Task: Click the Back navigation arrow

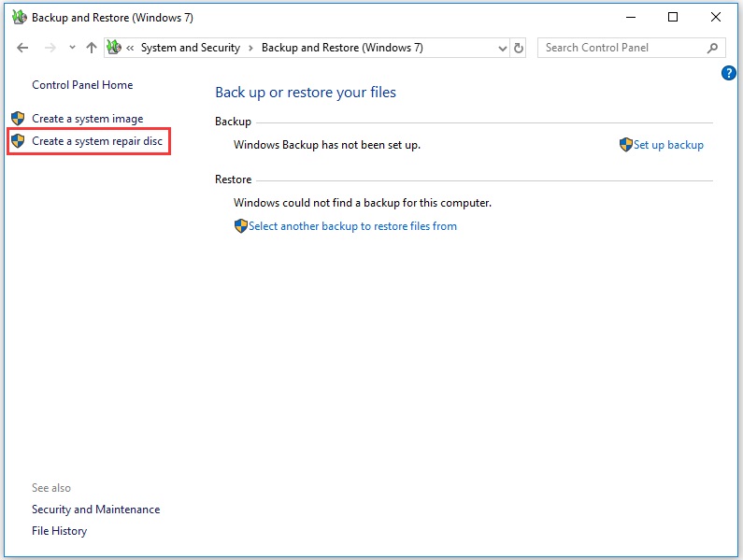Action: (x=22, y=48)
